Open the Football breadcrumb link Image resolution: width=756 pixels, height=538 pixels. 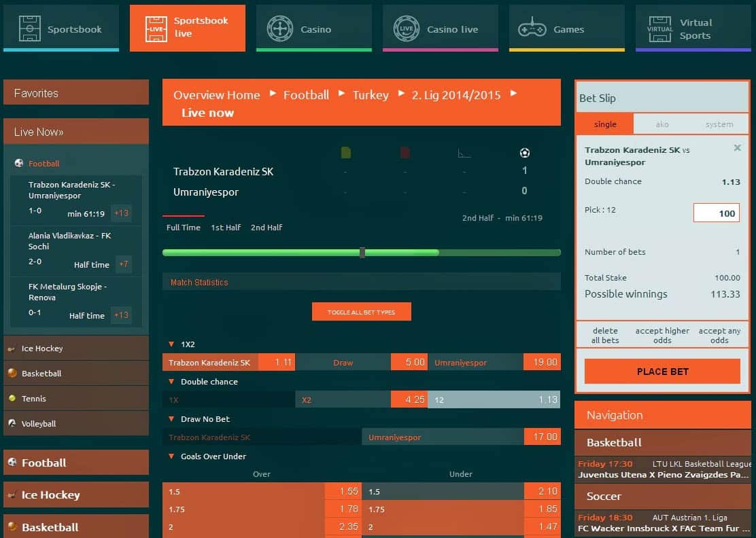(x=306, y=95)
